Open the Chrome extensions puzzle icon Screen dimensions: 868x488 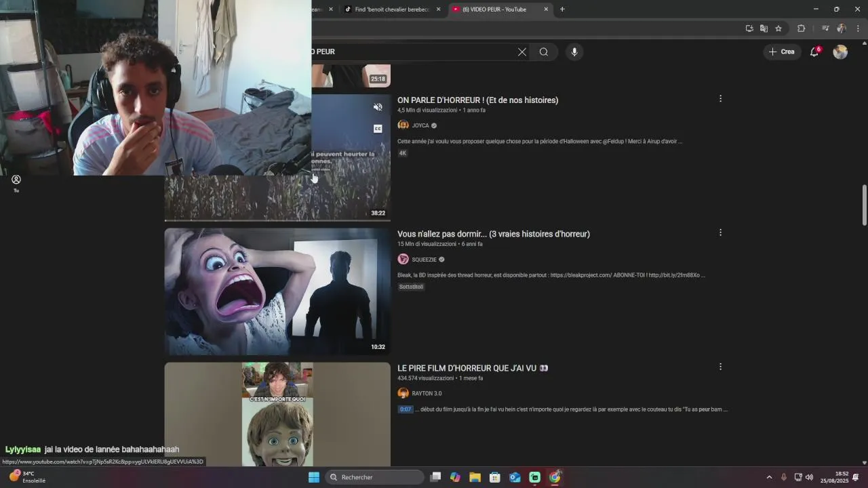[802, 28]
